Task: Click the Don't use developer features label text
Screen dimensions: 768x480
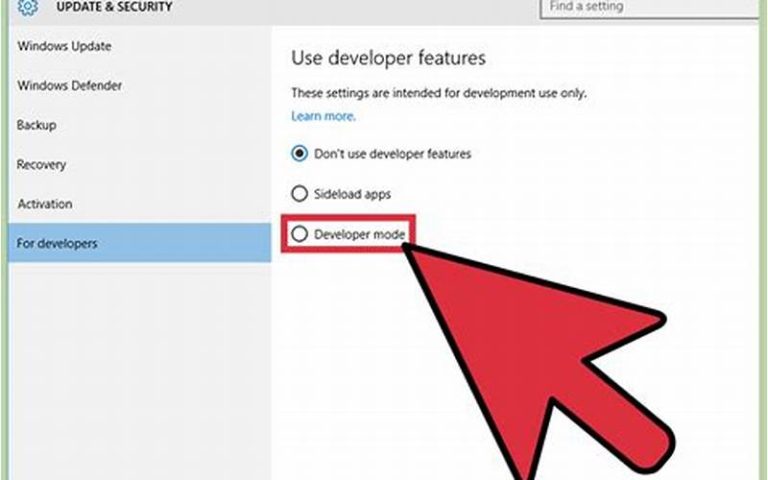Action: (392, 154)
